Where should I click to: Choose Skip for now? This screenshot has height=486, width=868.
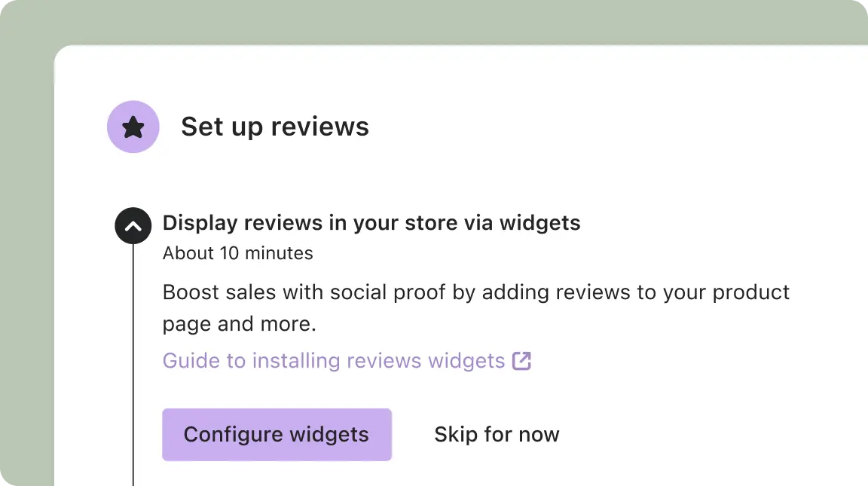tap(497, 434)
